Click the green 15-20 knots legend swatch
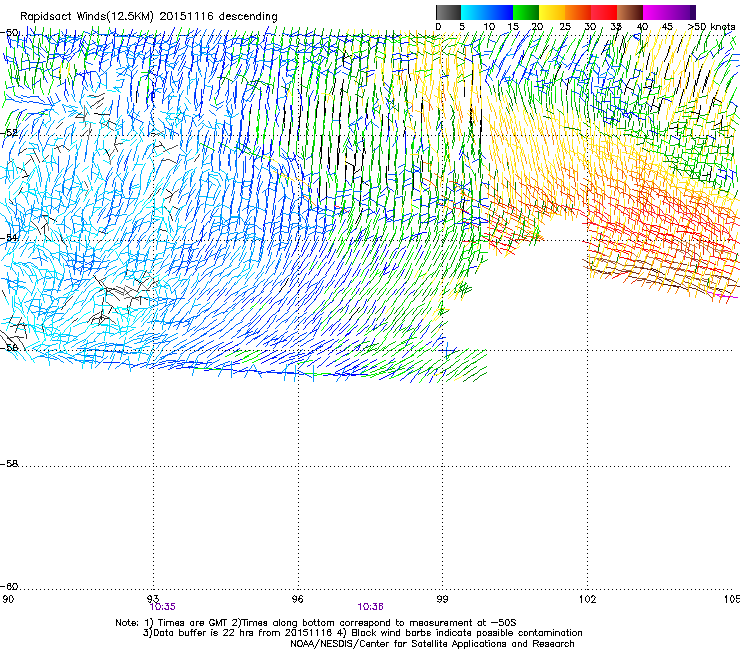This screenshot has height=650, width=740. click(x=526, y=12)
